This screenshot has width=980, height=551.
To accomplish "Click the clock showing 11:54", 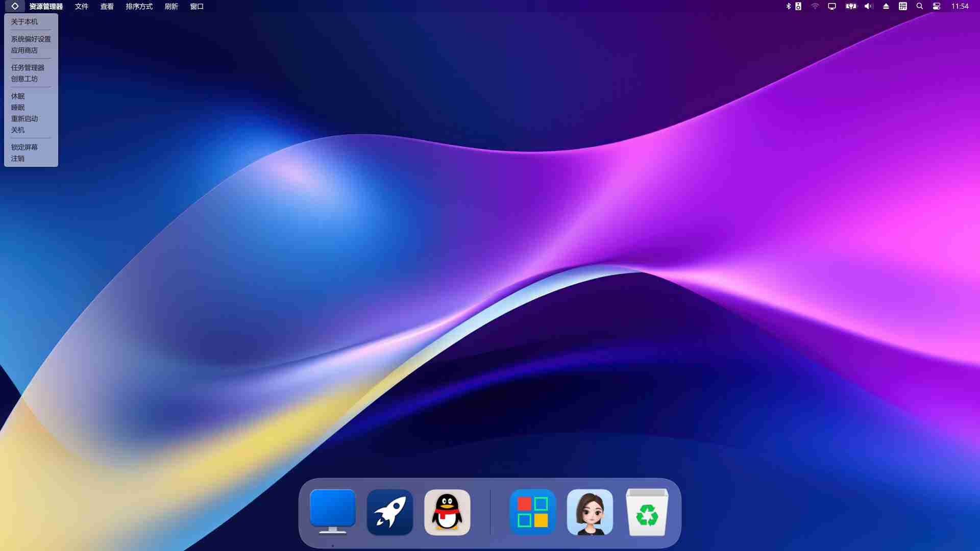I will click(962, 7).
